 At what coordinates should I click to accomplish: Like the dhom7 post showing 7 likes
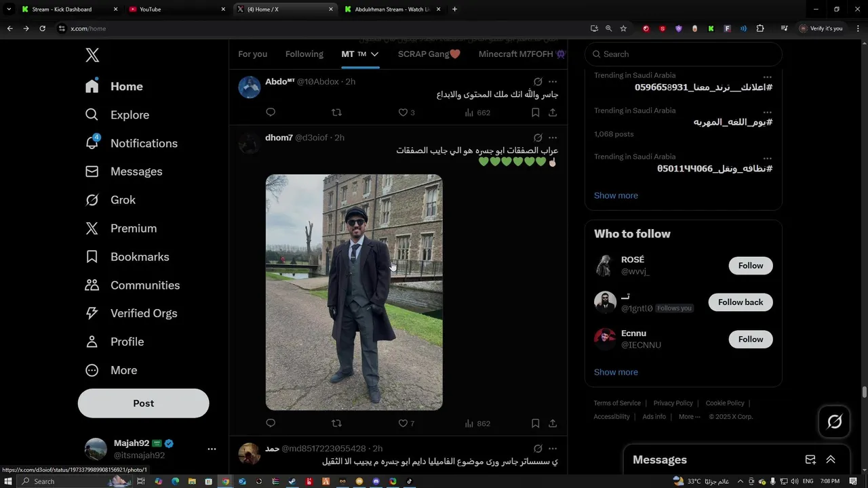point(406,423)
